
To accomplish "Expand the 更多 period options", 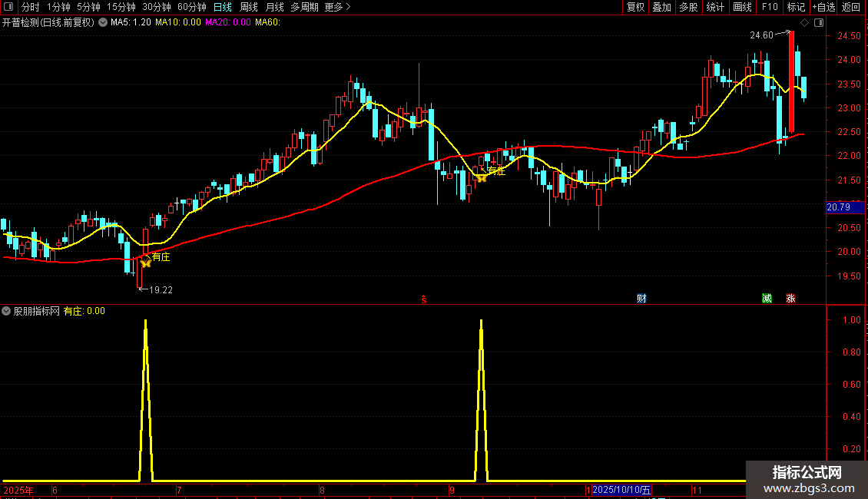I will pos(337,7).
